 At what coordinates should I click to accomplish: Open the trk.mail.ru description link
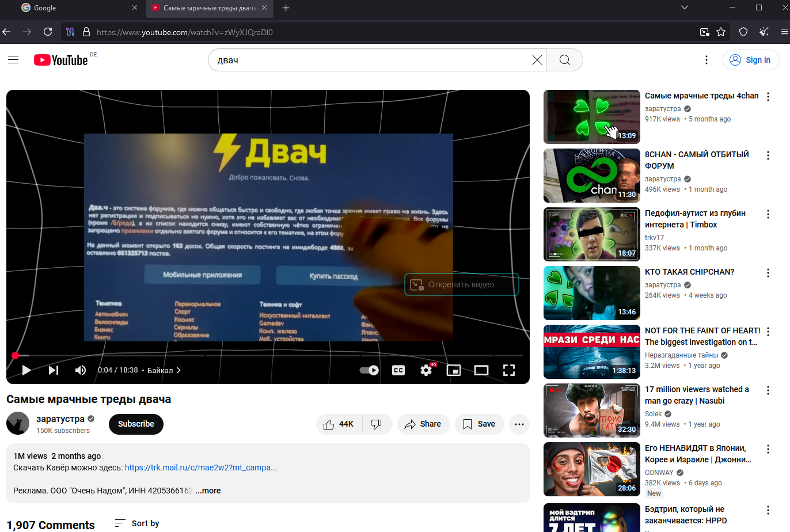point(200,468)
